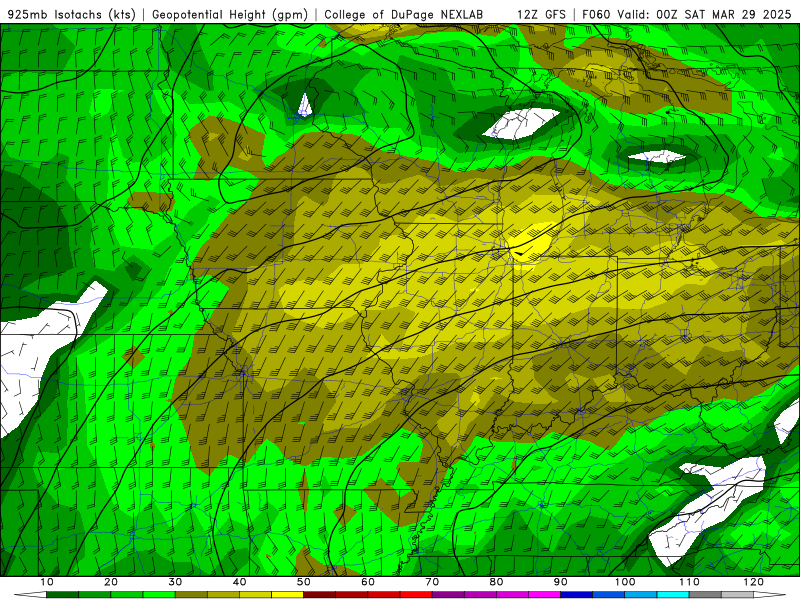Click the legend value 50
Image resolution: width=800 pixels, height=600 pixels.
point(304,582)
